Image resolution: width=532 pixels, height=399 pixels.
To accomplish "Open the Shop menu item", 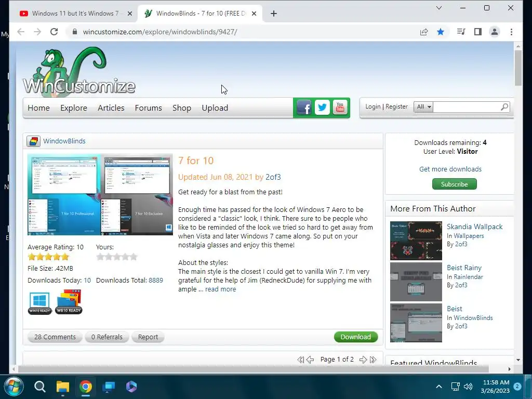I will pos(181,108).
